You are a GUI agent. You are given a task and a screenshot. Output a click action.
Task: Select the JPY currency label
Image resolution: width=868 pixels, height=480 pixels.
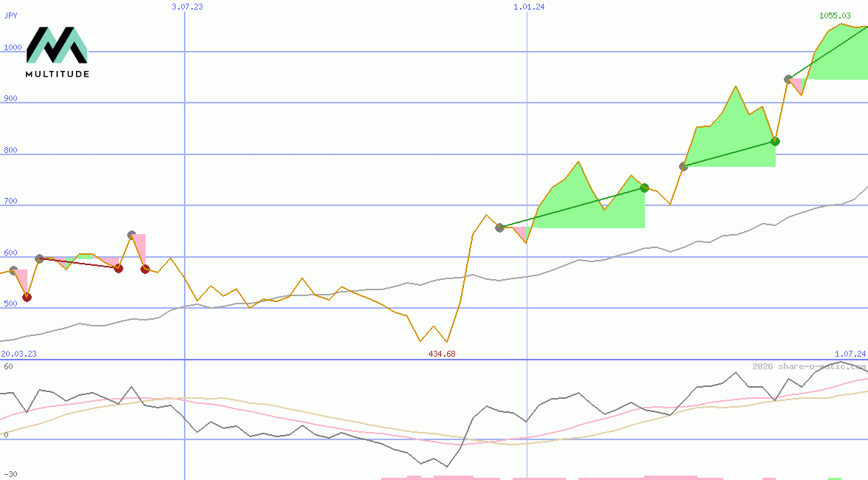11,15
